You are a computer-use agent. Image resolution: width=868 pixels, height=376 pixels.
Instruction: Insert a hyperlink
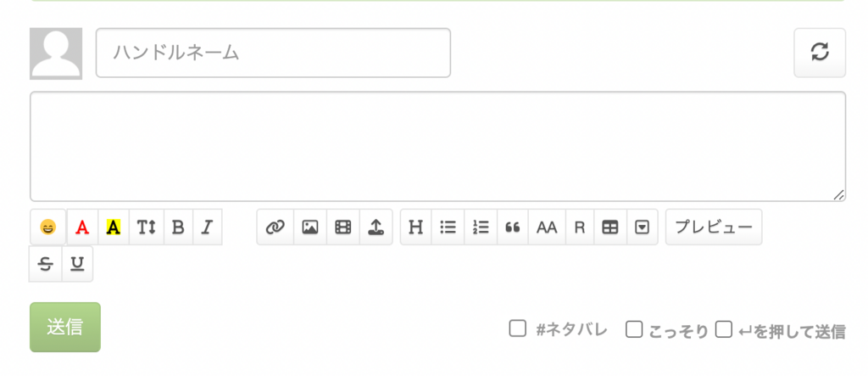pos(275,227)
